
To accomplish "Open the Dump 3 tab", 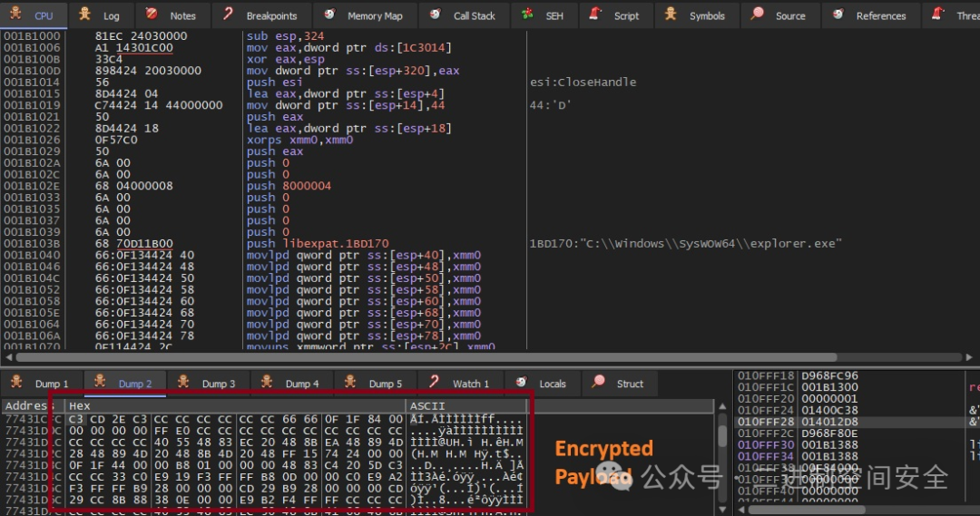I will tap(208, 383).
